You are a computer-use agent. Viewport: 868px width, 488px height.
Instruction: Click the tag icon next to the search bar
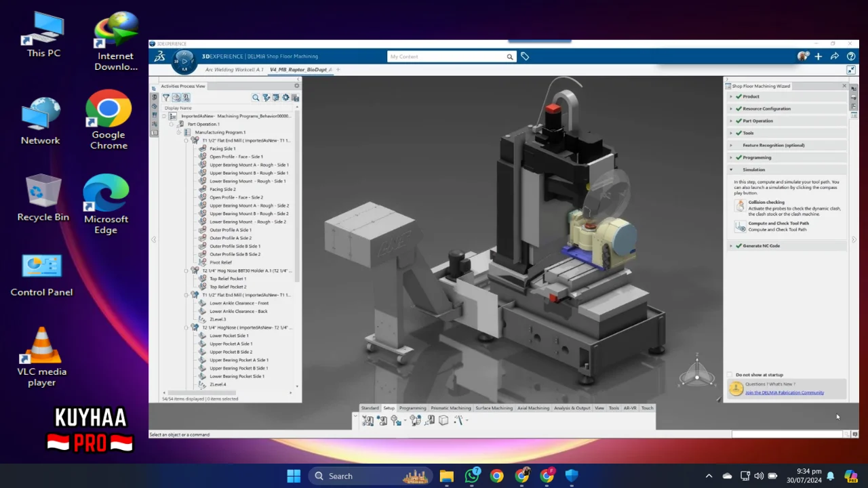525,56
